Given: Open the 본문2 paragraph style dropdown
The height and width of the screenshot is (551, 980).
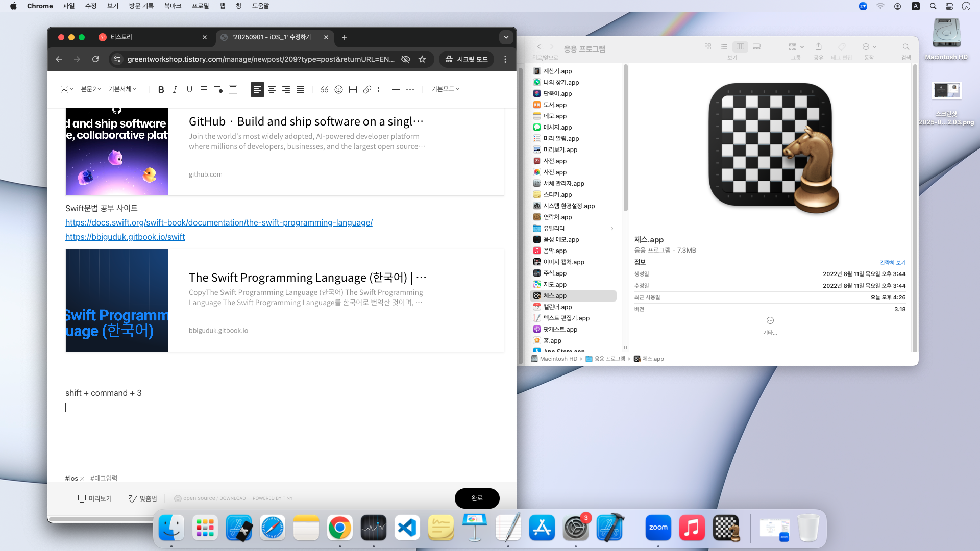Looking at the screenshot, I should click(x=90, y=89).
